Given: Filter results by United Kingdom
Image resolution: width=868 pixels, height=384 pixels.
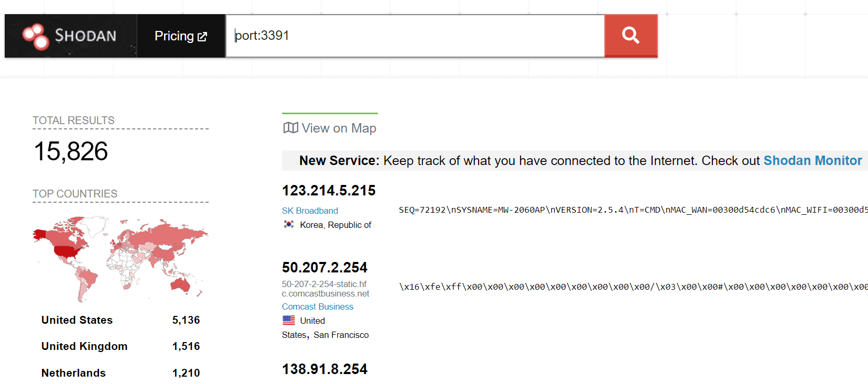Looking at the screenshot, I should click(84, 346).
